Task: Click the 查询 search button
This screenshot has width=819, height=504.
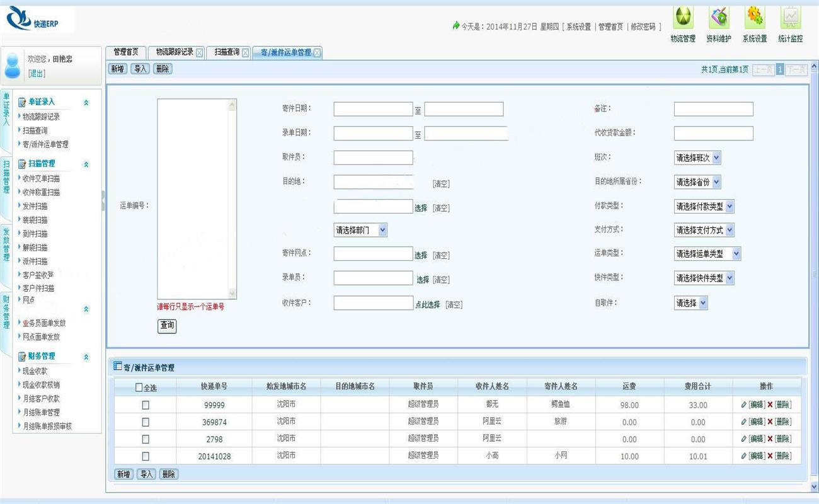Action: 167,326
